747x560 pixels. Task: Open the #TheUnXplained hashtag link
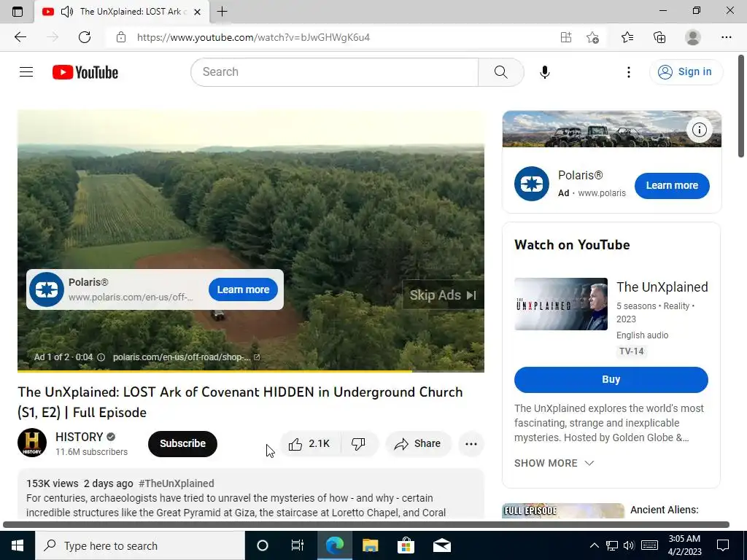click(x=177, y=483)
